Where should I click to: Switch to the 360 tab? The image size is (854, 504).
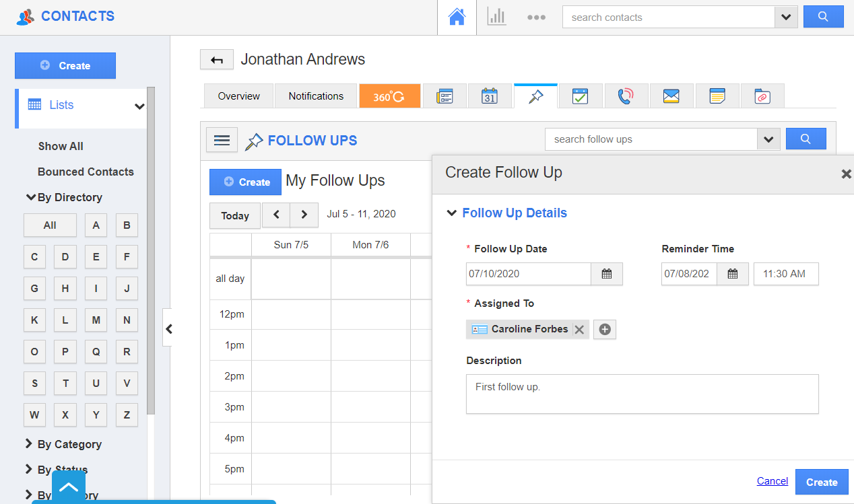click(x=389, y=96)
